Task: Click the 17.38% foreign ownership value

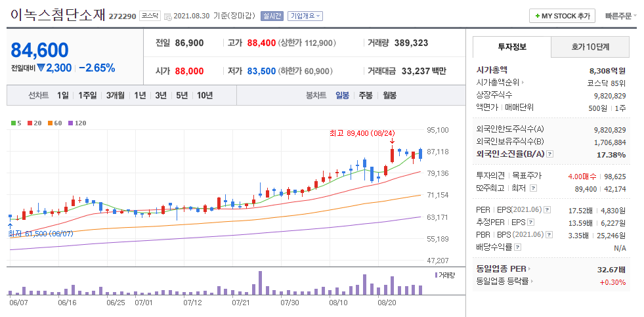Action: pos(611,155)
